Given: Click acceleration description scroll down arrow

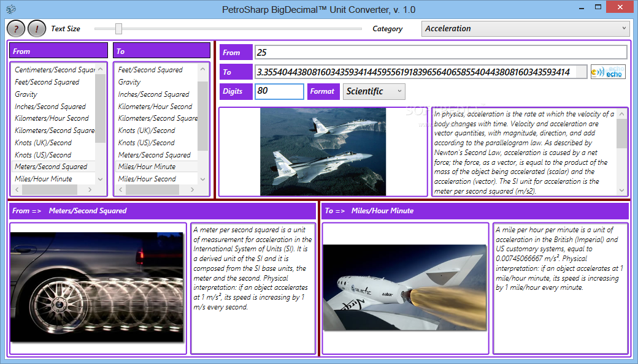Looking at the screenshot, I should (621, 190).
